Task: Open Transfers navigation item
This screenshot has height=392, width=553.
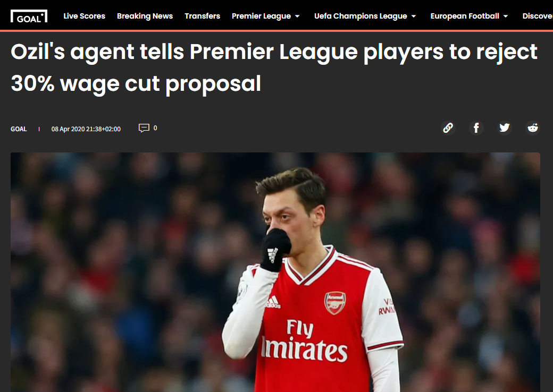Action: click(203, 16)
